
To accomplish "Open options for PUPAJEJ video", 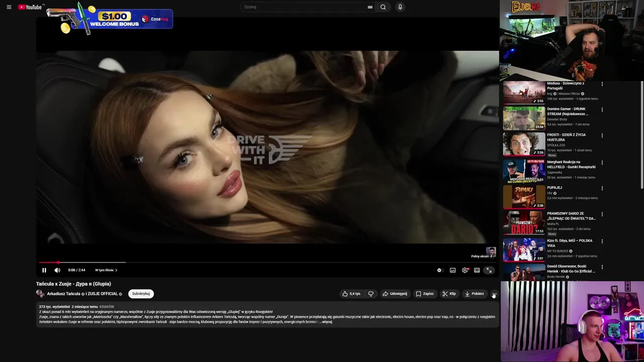I will click(602, 189).
